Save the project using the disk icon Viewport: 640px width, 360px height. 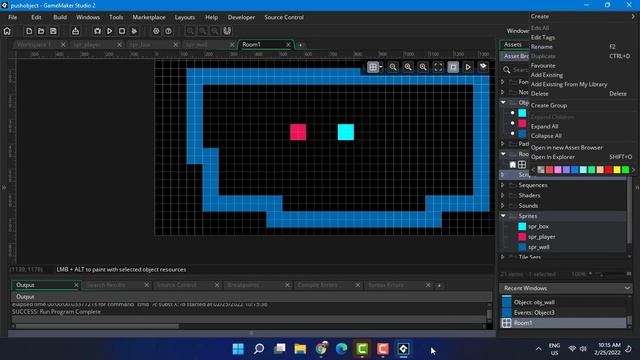(53, 31)
